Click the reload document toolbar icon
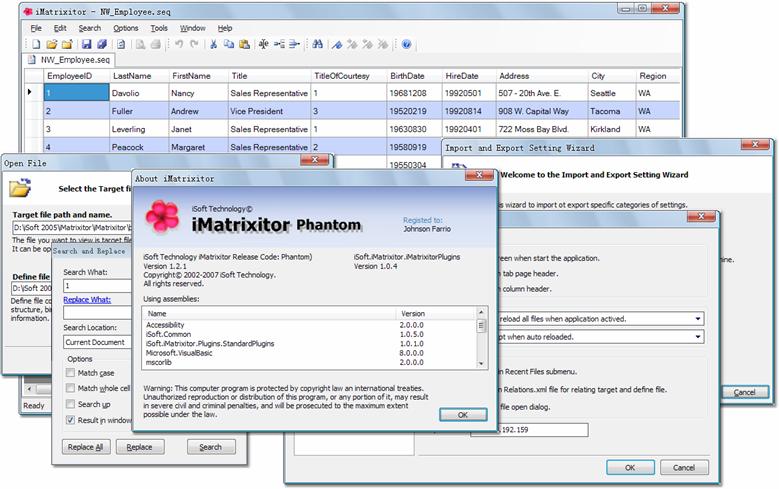The width and height of the screenshot is (779, 489). (121, 44)
